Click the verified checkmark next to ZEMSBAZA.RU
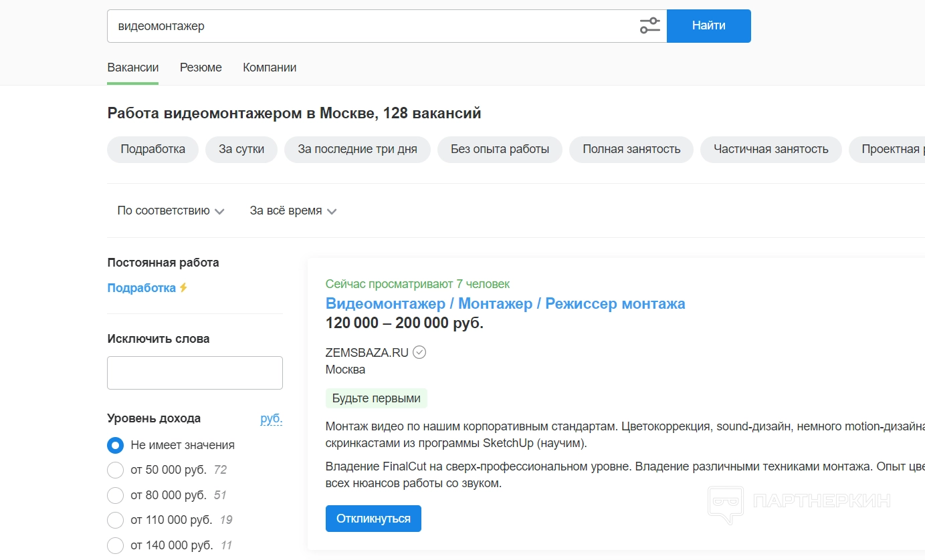The height and width of the screenshot is (560, 925). (419, 352)
